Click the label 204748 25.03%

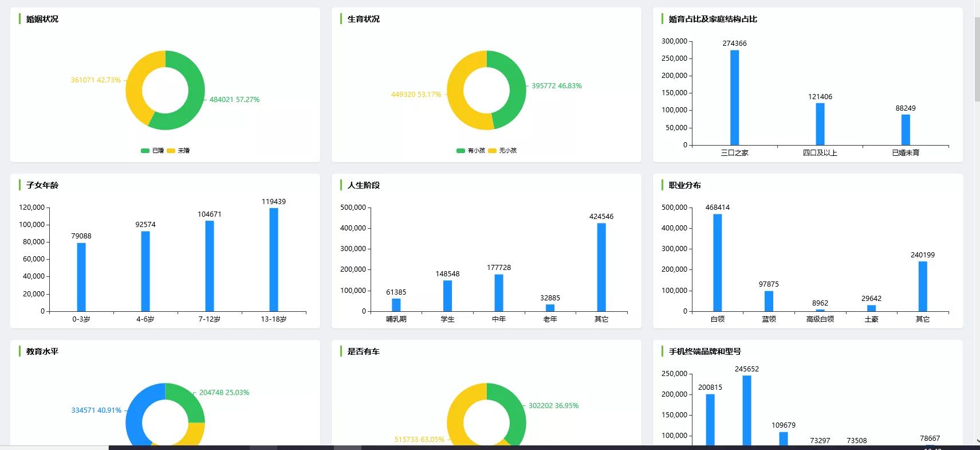tap(225, 393)
